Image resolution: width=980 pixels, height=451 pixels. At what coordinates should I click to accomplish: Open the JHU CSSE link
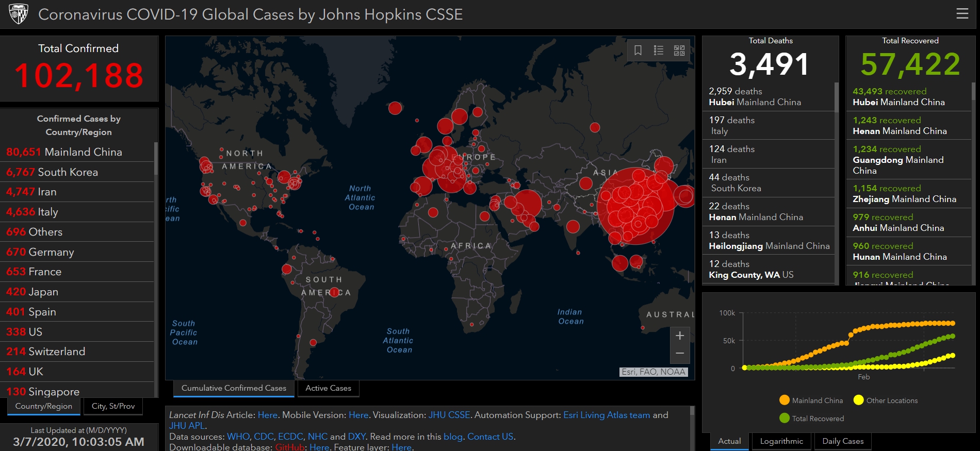point(449,415)
